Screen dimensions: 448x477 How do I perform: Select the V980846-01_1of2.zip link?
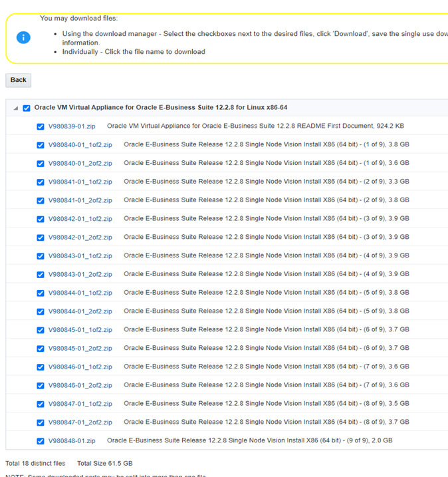(80, 367)
